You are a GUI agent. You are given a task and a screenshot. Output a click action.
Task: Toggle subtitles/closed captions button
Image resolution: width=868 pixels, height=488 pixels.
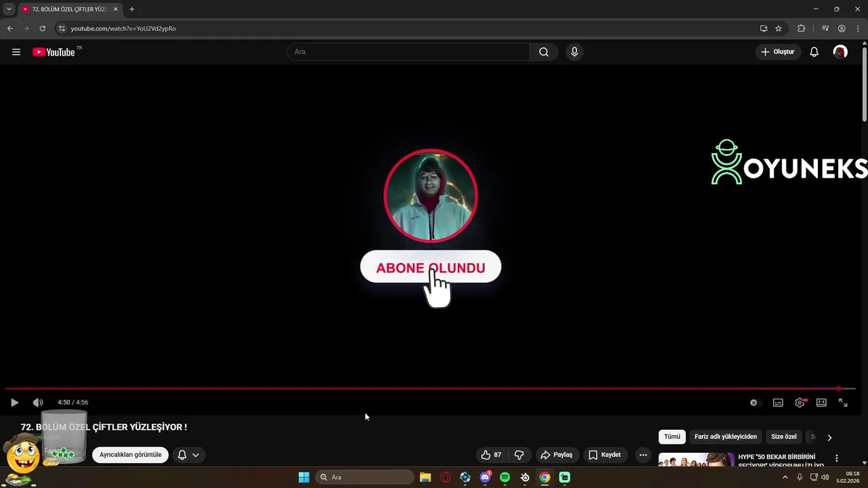pos(778,403)
